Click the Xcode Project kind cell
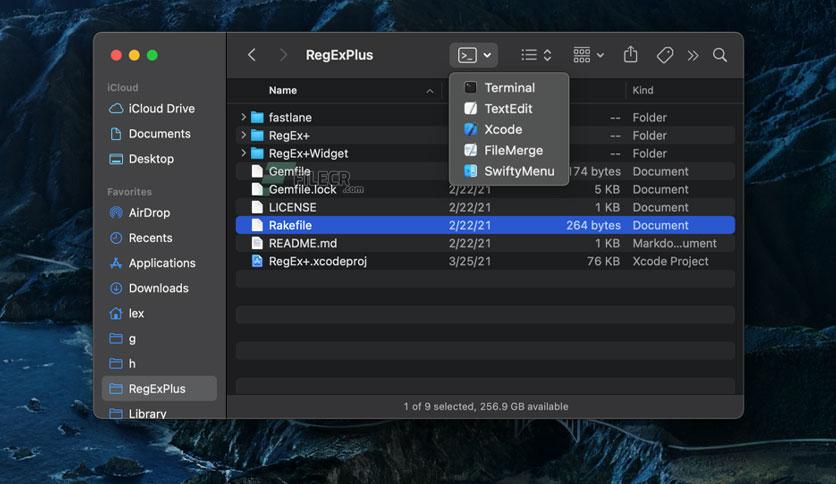This screenshot has width=836, height=484. tap(670, 261)
